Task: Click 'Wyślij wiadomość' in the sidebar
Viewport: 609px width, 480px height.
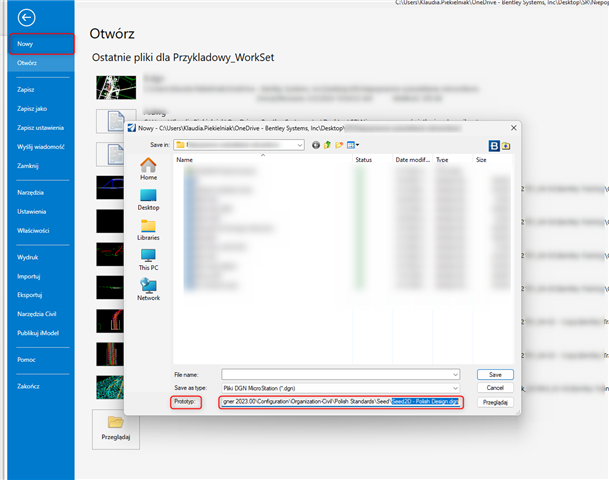Action: [41, 147]
